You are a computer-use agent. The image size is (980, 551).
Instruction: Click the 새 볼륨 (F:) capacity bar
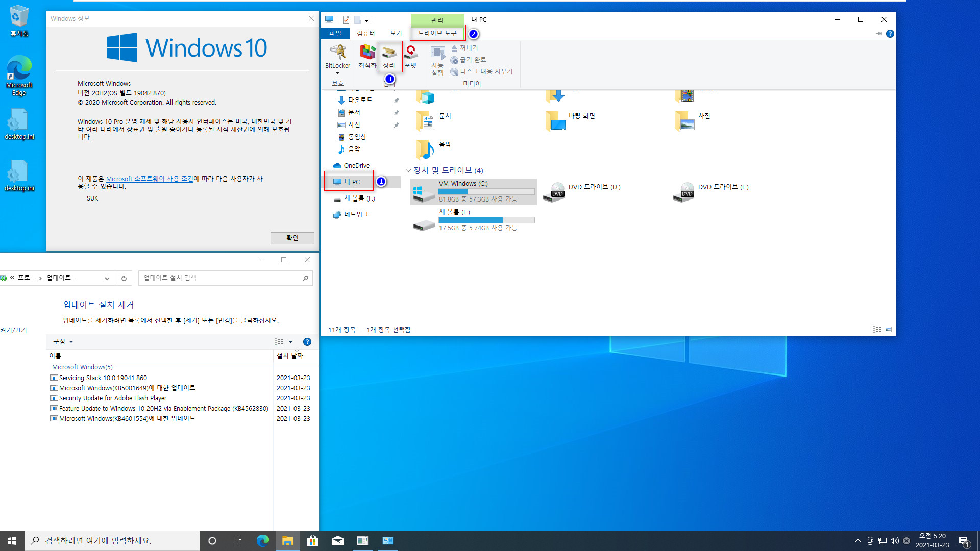[486, 220]
